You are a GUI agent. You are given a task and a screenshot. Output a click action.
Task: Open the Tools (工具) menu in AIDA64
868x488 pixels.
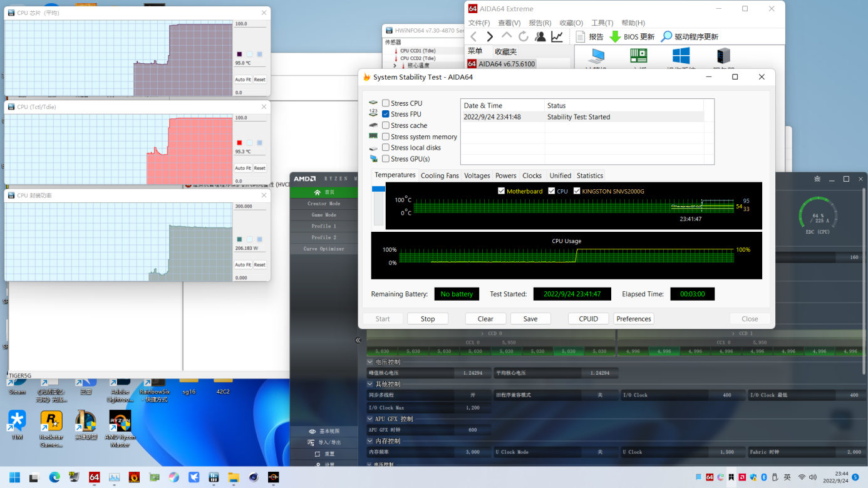pos(602,23)
